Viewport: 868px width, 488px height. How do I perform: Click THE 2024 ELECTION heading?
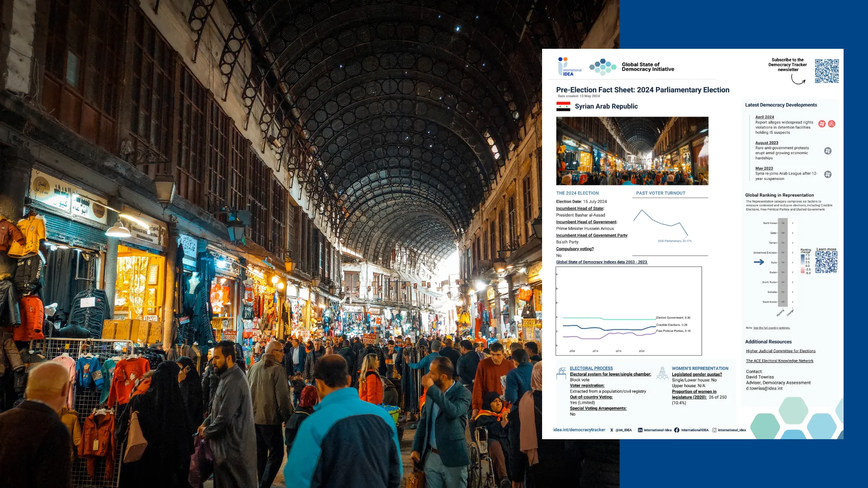pyautogui.click(x=577, y=193)
